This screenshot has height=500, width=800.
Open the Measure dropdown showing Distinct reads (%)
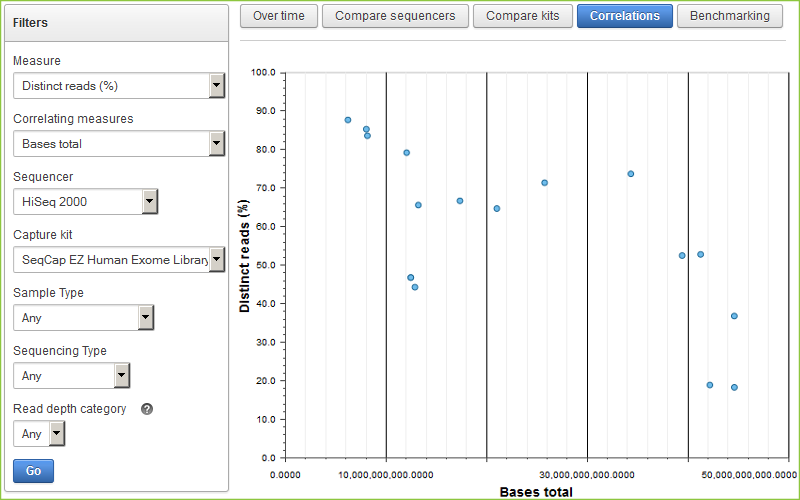(x=118, y=86)
